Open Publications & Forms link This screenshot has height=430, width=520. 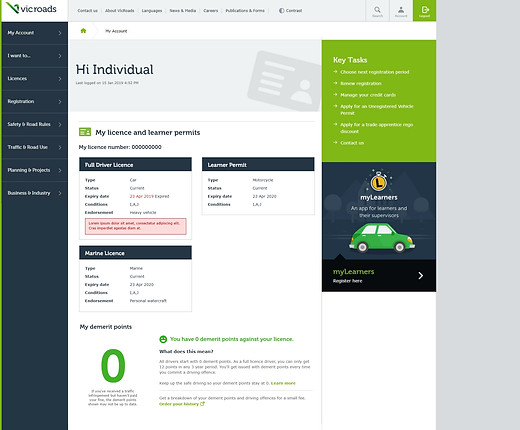click(x=245, y=11)
